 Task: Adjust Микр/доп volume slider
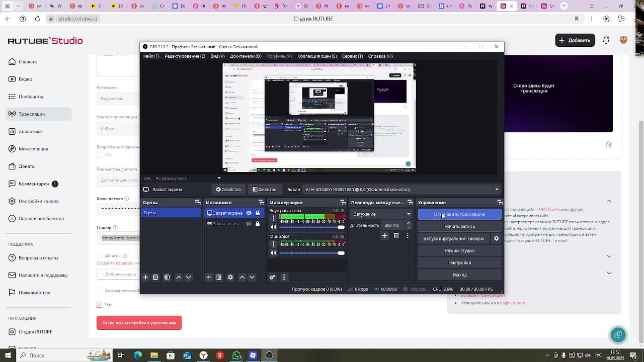point(312,253)
